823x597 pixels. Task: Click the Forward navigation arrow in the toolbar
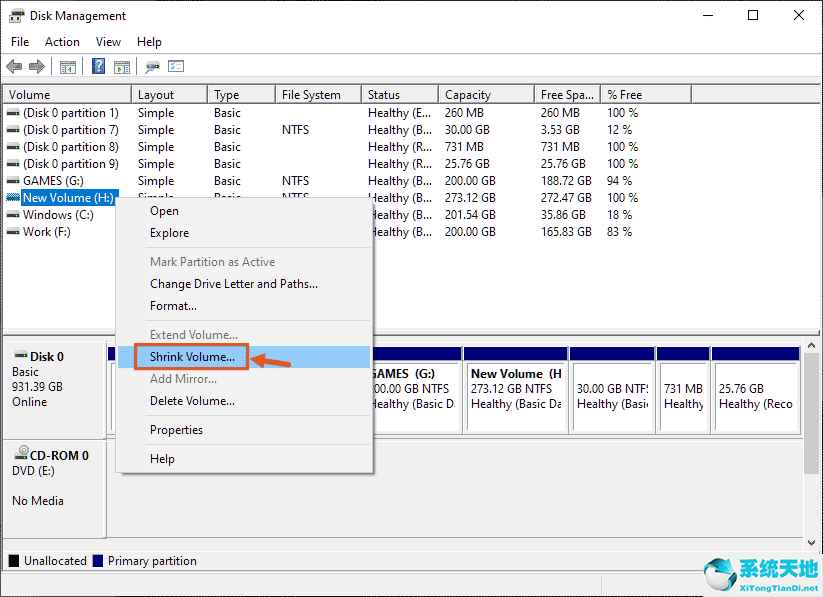37,66
